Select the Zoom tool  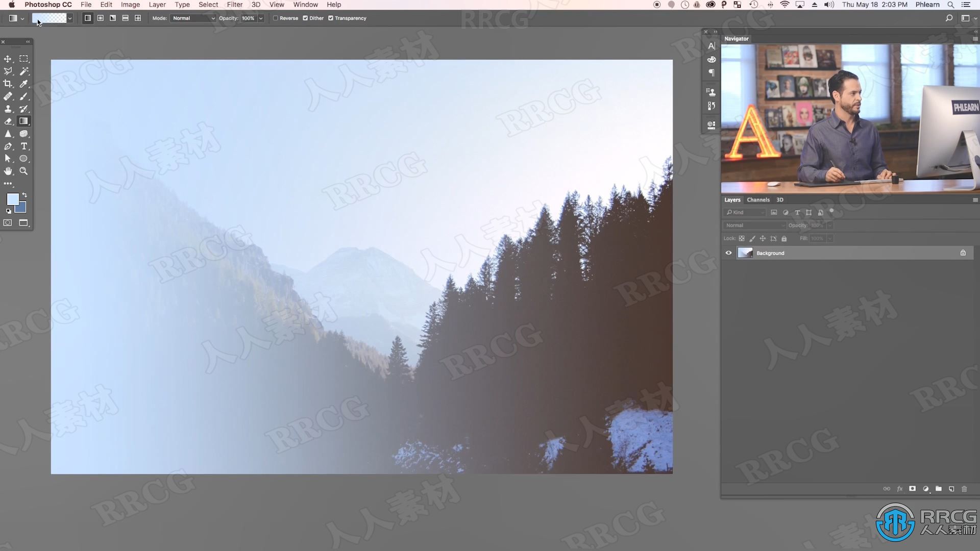coord(23,171)
